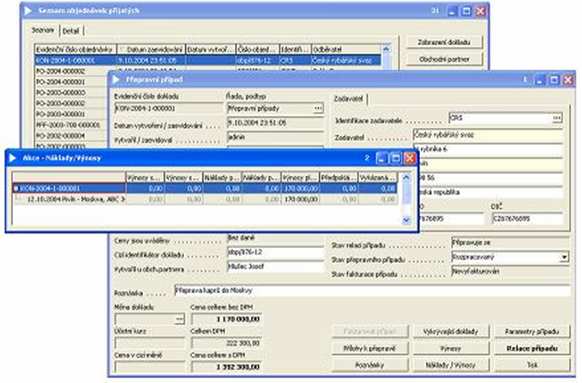Collapse the KON-2004-1-000001 tree node in Náklady/Výnosy
The image size is (582, 383).
coord(16,189)
